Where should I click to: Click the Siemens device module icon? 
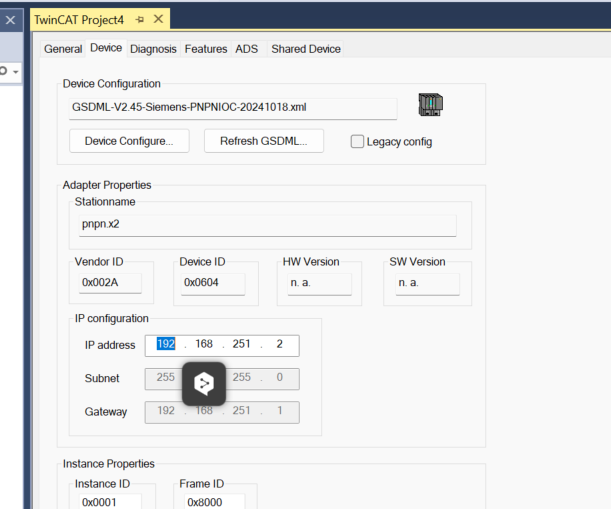(431, 104)
